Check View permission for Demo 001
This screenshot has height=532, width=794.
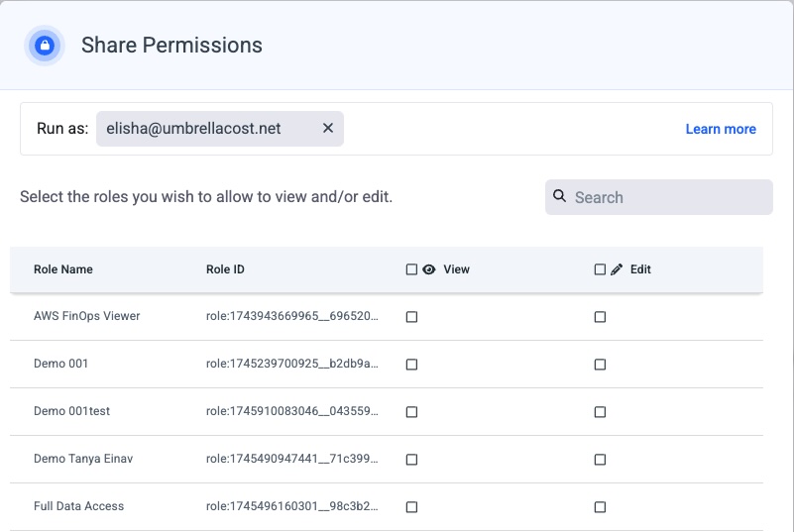(x=411, y=365)
